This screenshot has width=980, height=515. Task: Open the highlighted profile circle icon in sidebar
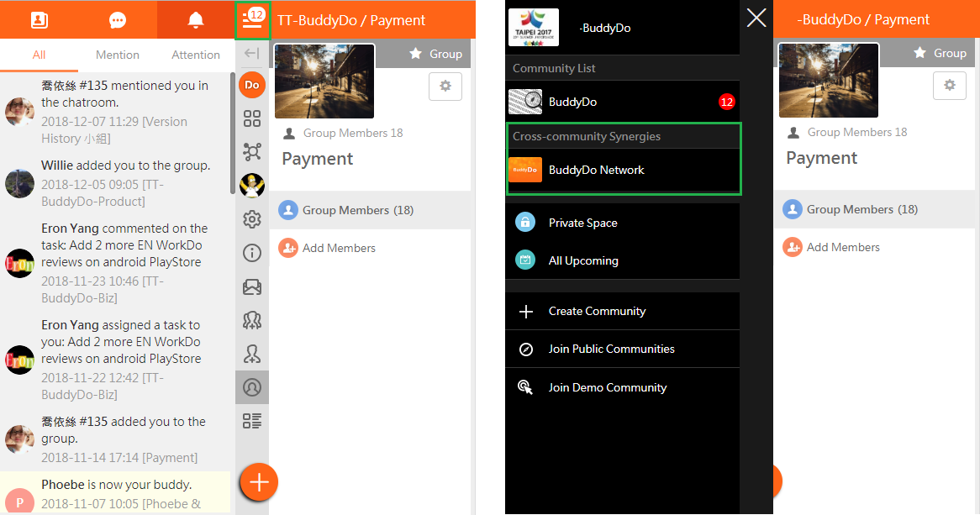(252, 387)
